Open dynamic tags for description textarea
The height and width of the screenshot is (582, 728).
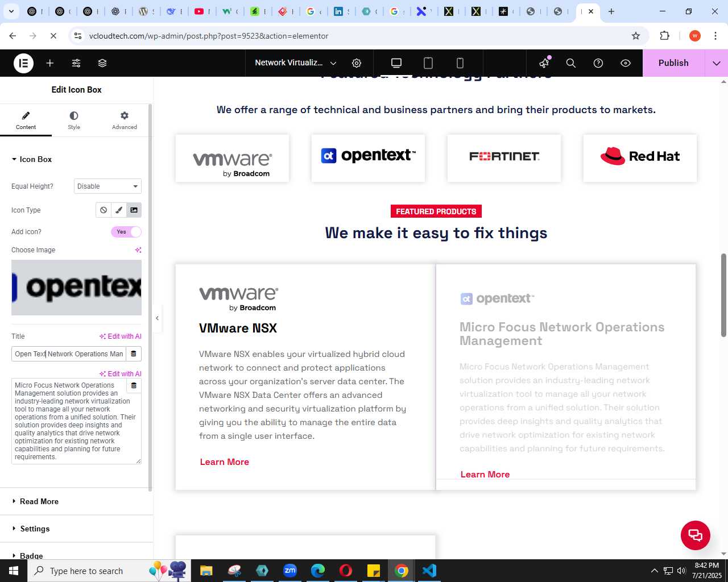pyautogui.click(x=134, y=385)
